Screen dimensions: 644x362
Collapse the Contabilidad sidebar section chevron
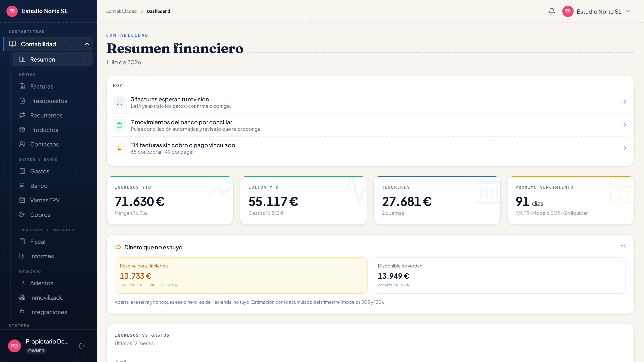click(x=87, y=44)
